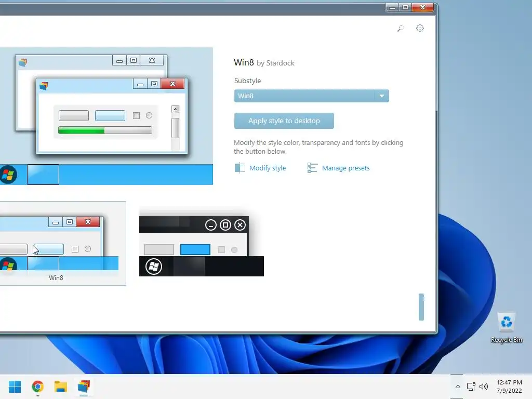Image resolution: width=532 pixels, height=399 pixels.
Task: Open search with the magnifier icon
Action: click(x=401, y=28)
